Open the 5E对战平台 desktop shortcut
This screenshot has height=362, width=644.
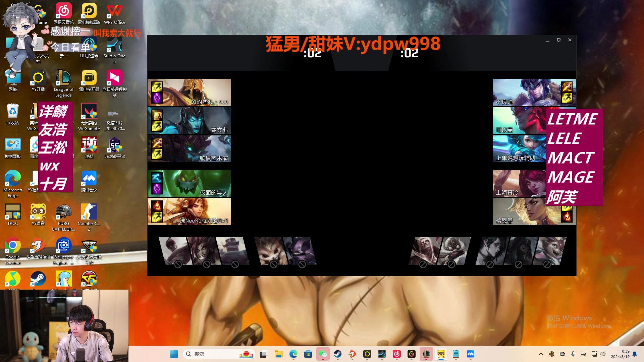click(115, 148)
